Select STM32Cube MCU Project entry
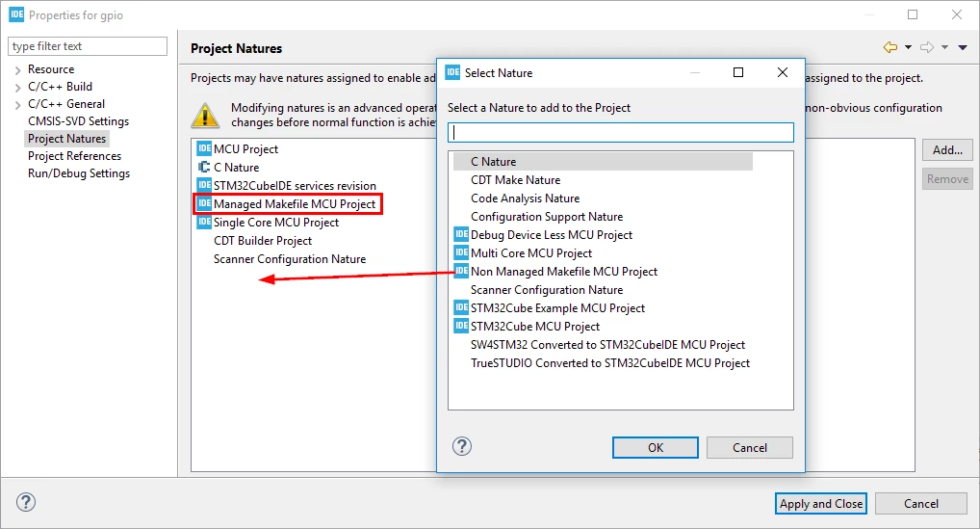Image resolution: width=980 pixels, height=529 pixels. tap(535, 326)
